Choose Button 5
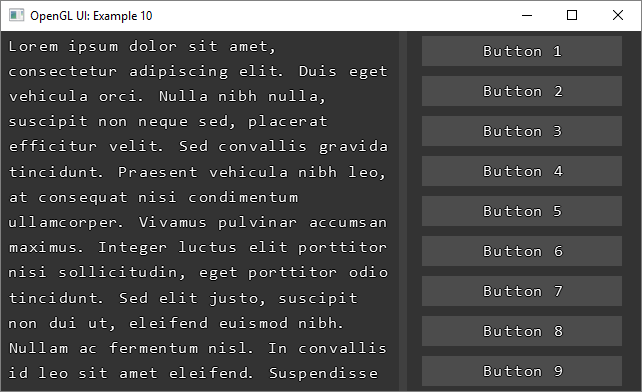This screenshot has height=392, width=642. point(522,211)
